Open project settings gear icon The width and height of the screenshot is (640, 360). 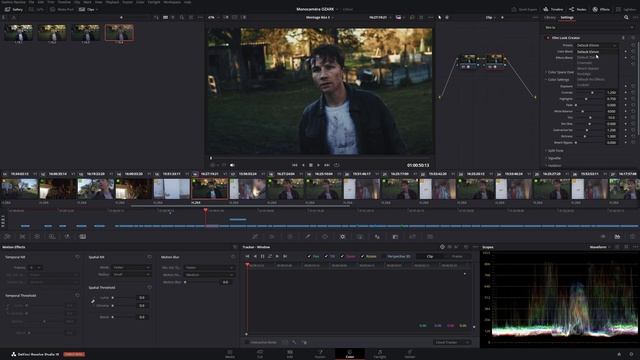coord(631,354)
